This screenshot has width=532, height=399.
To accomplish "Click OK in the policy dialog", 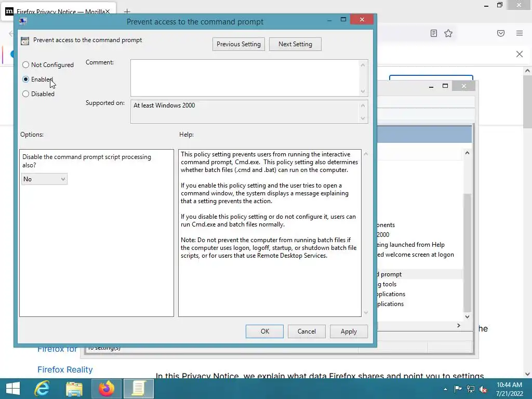I will point(264,331).
